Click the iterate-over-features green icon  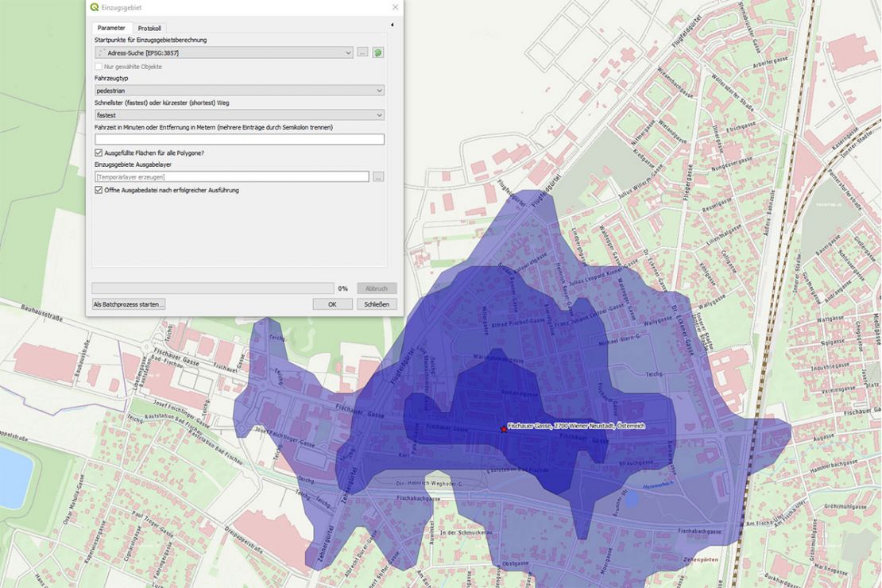click(378, 52)
